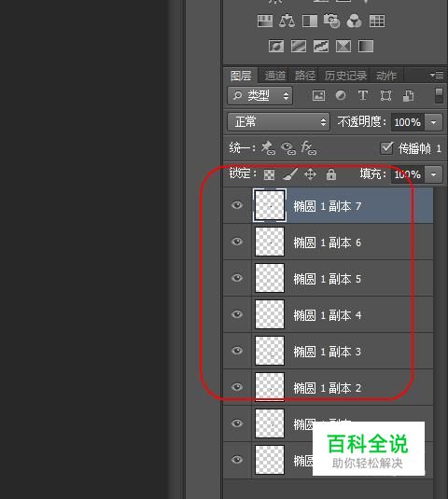
Task: Click the unify layer style fx icon
Action: pyautogui.click(x=309, y=148)
